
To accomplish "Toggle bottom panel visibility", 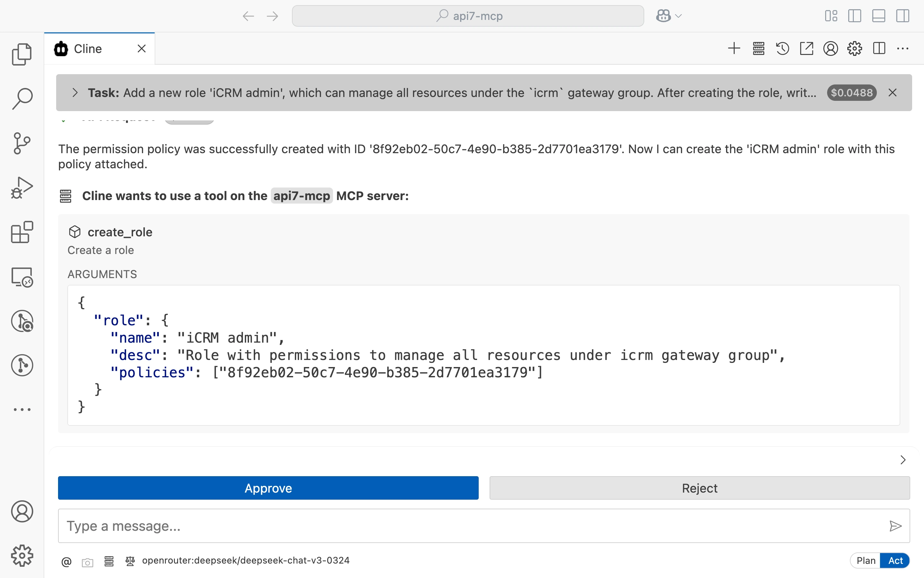I will [x=878, y=16].
